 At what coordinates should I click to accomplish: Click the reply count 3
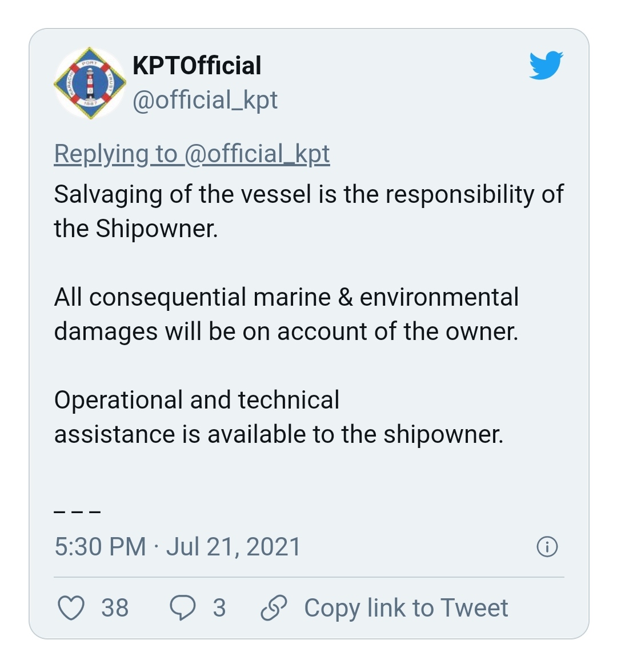(219, 608)
